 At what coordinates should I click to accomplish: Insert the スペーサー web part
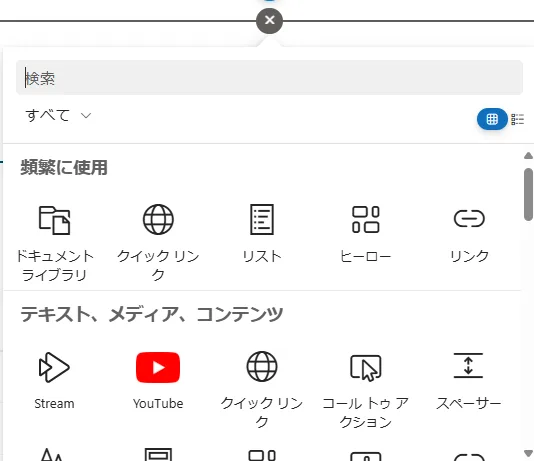[469, 381]
